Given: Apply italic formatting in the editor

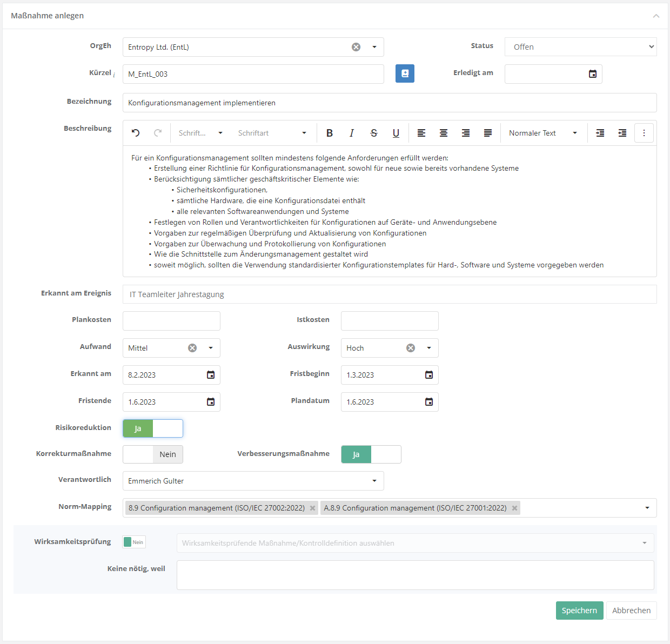Looking at the screenshot, I should (352, 133).
